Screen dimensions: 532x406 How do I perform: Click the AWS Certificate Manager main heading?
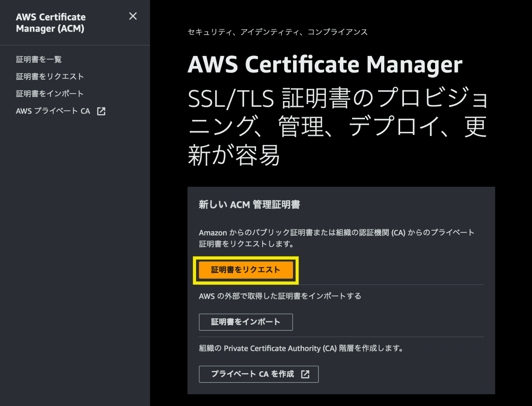[325, 64]
